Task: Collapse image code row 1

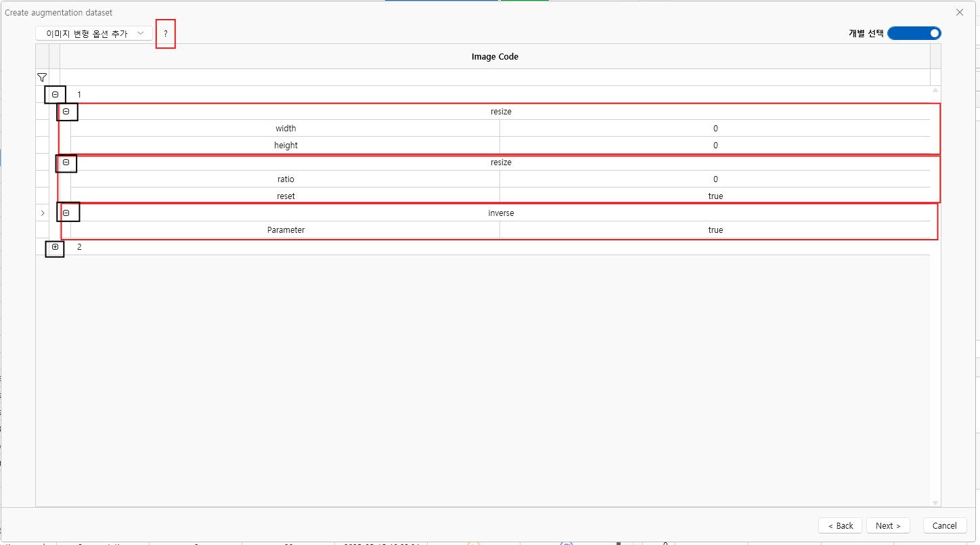Action: pyautogui.click(x=55, y=95)
